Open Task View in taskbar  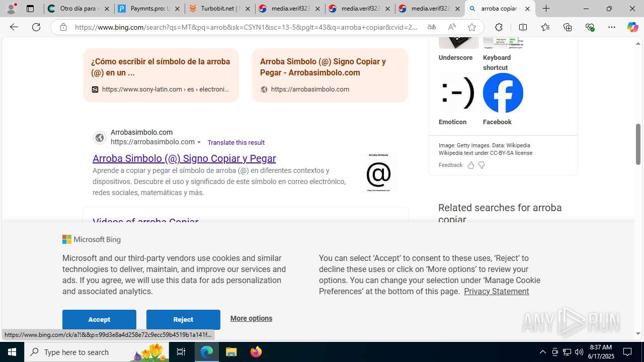coord(181,352)
